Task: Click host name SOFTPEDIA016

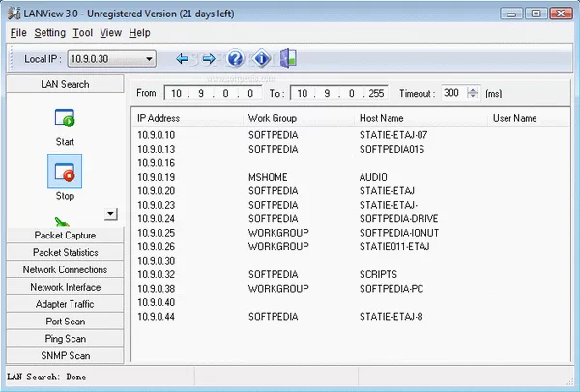Action: click(x=391, y=150)
